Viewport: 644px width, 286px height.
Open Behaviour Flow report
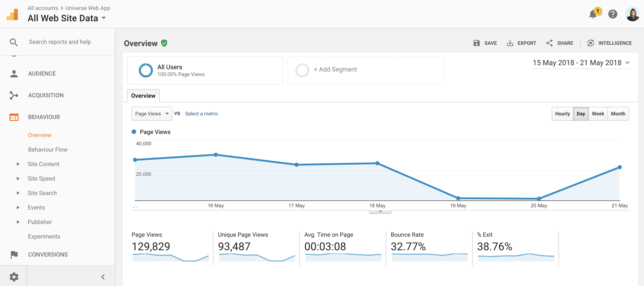[x=48, y=150]
